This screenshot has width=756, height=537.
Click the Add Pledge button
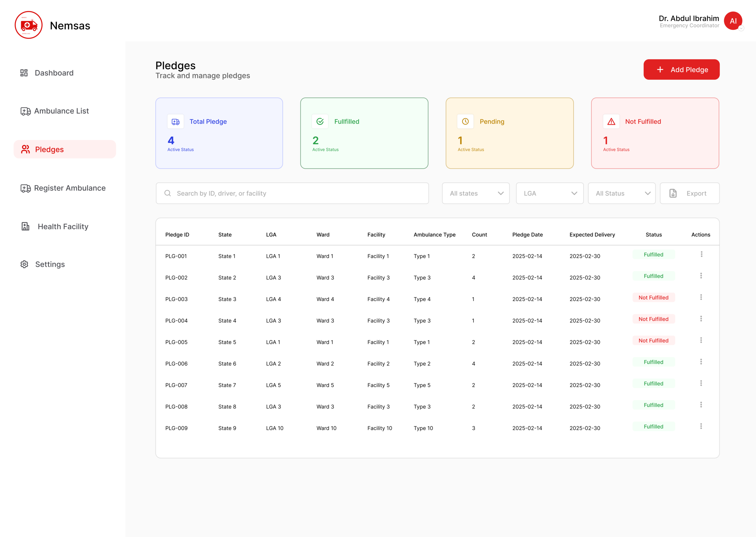682,69
